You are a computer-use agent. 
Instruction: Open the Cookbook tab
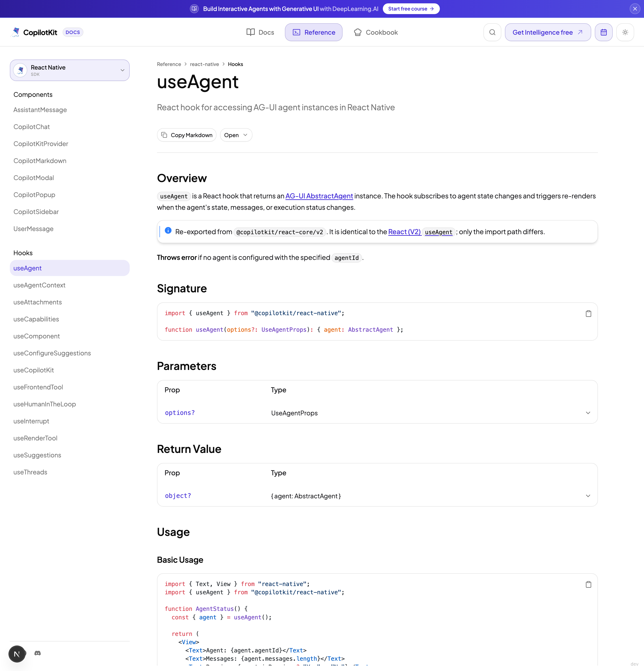(376, 32)
